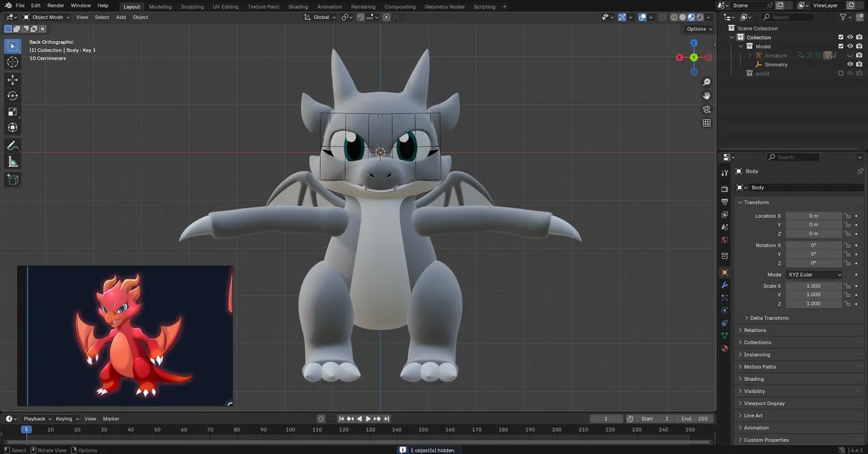Expand the Visibility panel
The image size is (868, 454).
[x=754, y=391]
